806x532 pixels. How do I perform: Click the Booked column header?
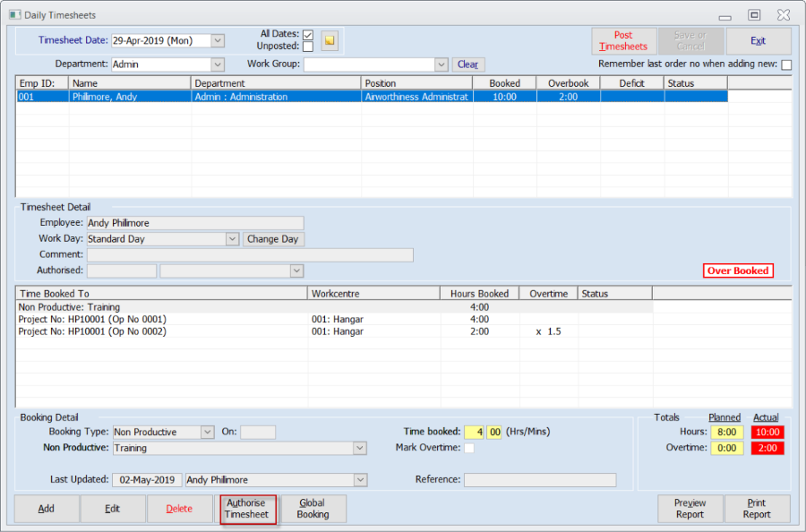(505, 83)
